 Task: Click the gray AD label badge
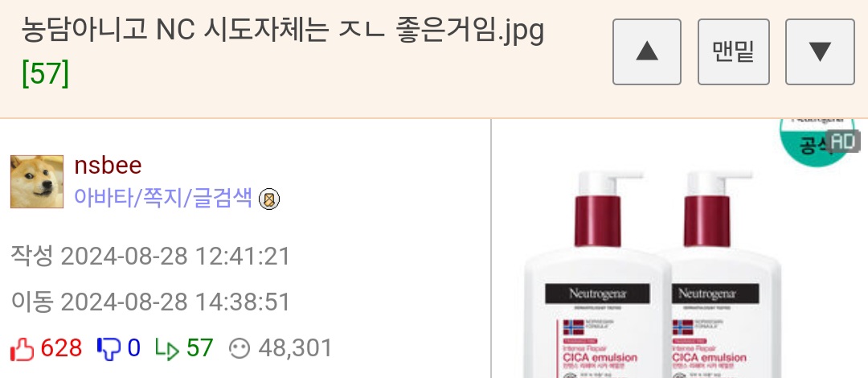[x=844, y=142]
